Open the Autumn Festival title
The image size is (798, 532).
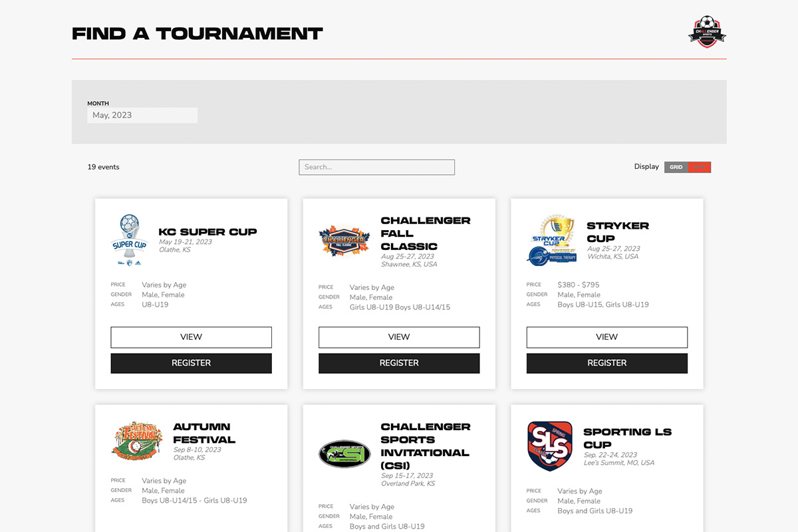pos(204,433)
